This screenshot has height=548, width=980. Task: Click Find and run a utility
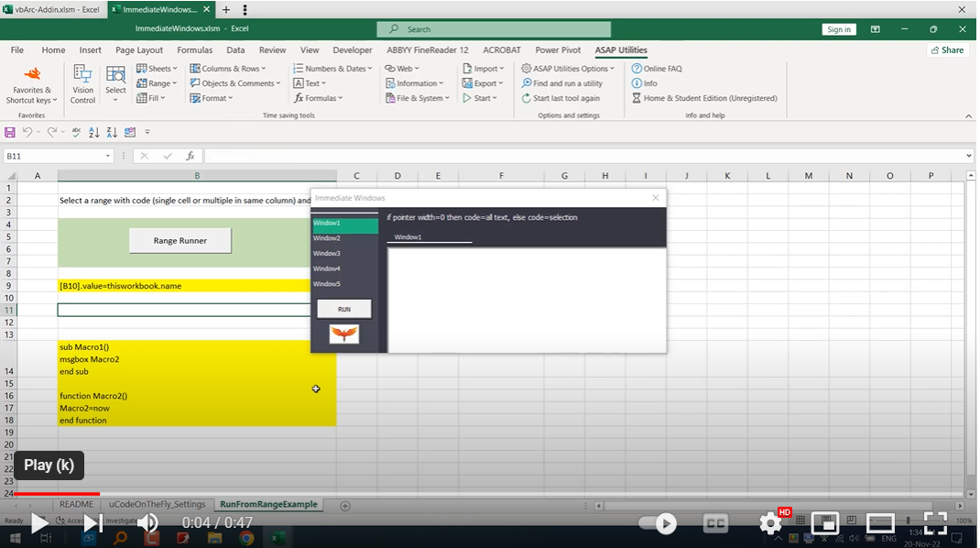(x=561, y=83)
